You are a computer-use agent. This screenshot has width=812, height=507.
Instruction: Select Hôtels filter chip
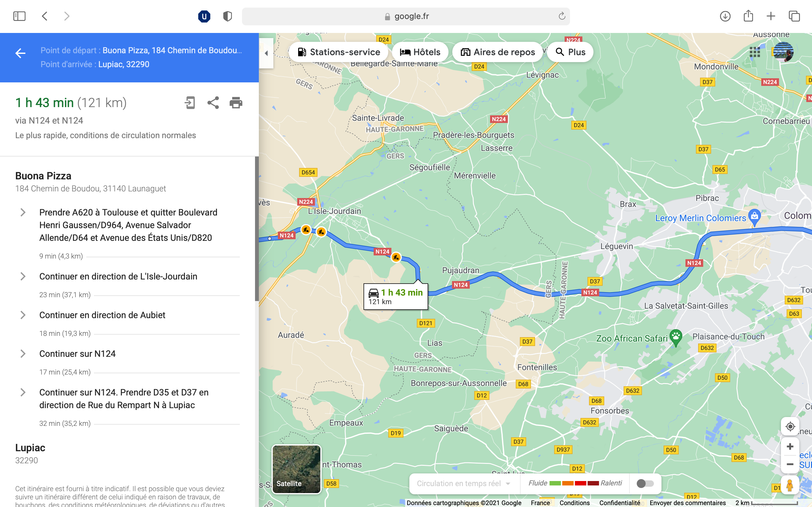(x=420, y=52)
